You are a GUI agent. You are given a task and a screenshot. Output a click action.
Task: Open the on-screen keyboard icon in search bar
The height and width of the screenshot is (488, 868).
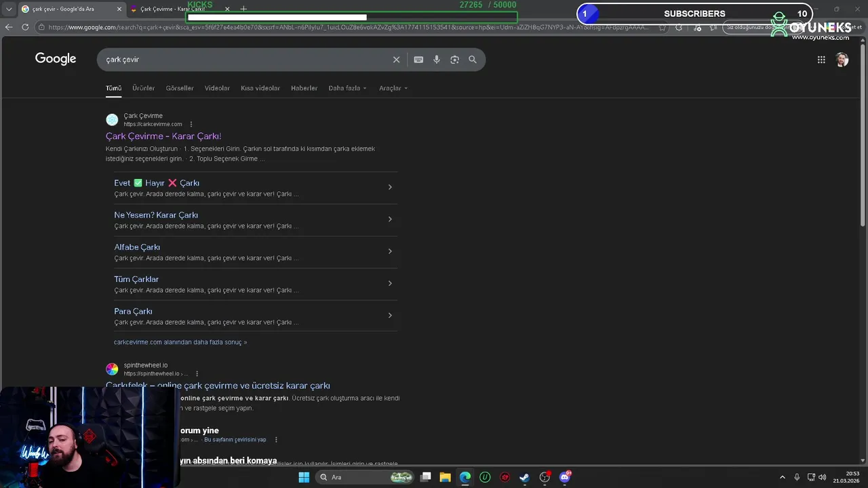coord(418,60)
